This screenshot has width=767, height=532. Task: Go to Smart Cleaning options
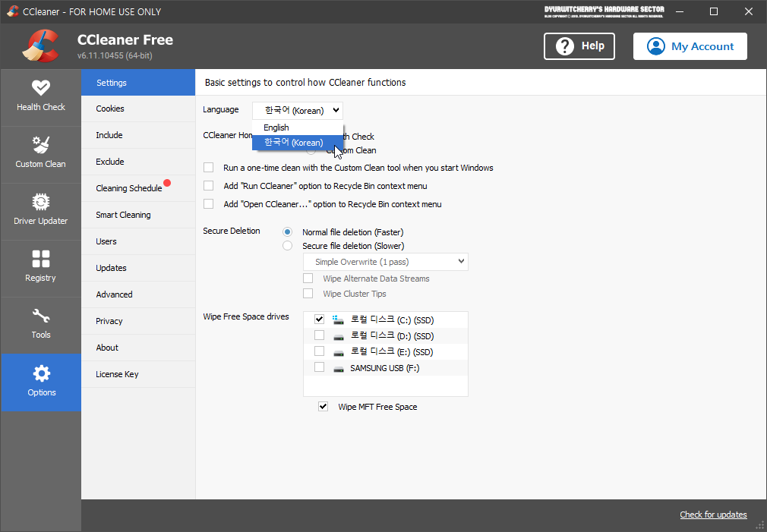pyautogui.click(x=138, y=215)
